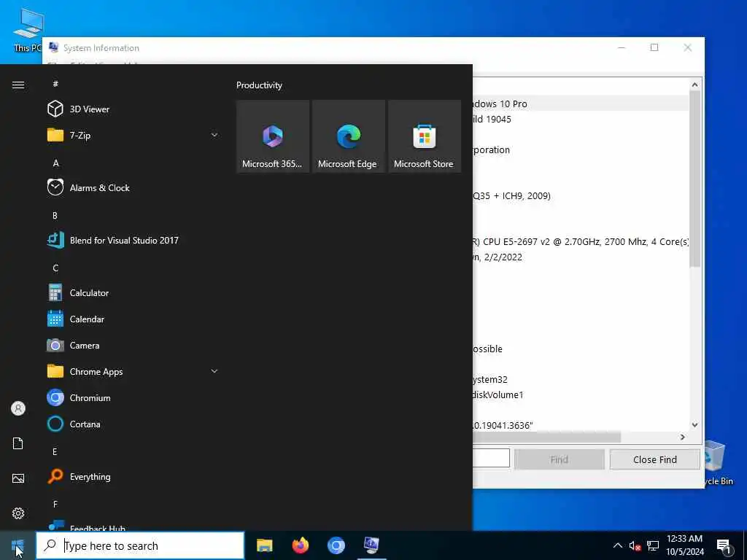Open the Microsoft 365 tile
This screenshot has height=560, width=747.
point(273,136)
